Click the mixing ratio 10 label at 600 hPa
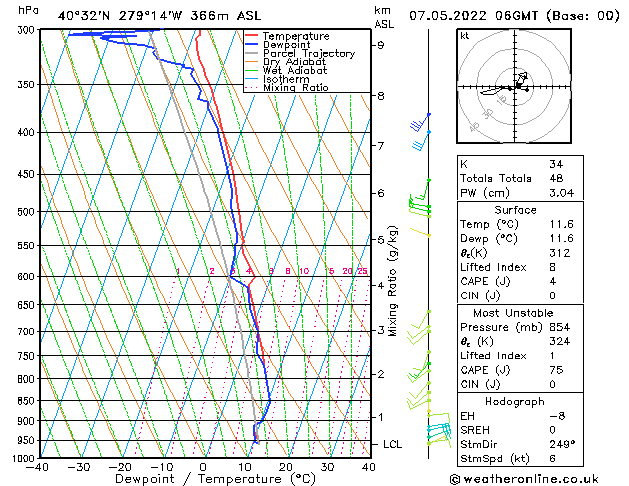Screen dimensions: 629x486 [x=304, y=271]
